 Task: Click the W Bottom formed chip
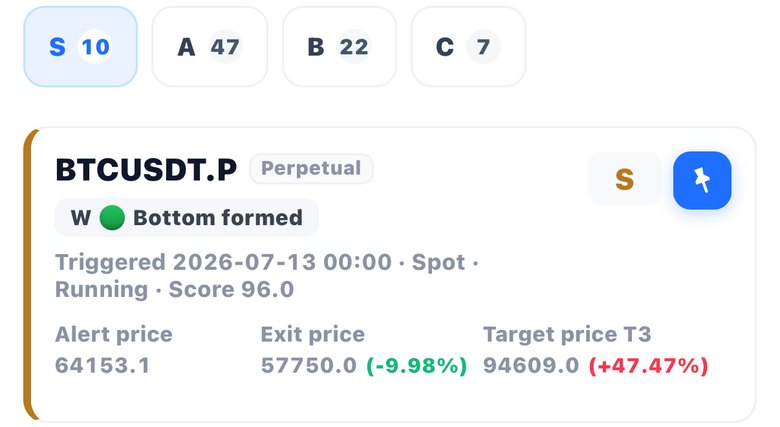click(187, 217)
